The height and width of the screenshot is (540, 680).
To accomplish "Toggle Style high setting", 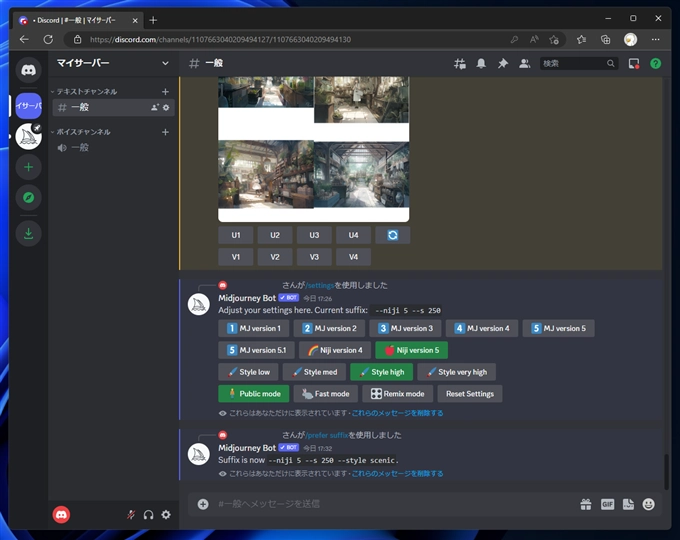I will [x=381, y=372].
